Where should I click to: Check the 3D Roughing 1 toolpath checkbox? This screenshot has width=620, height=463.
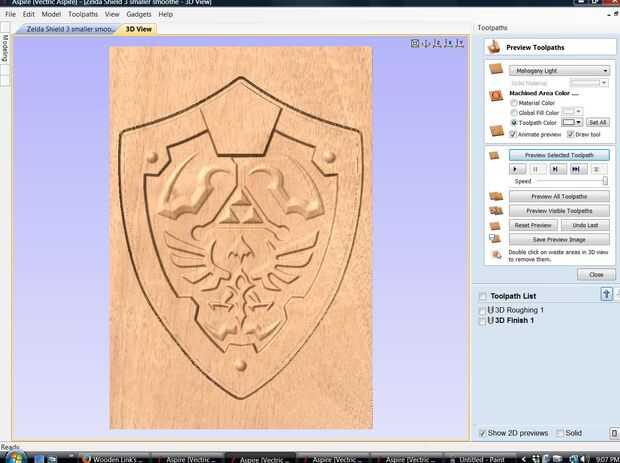[x=482, y=311]
